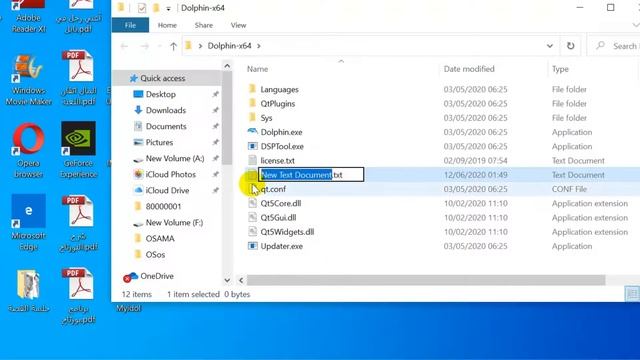Open Desktop in the navigation pane
The height and width of the screenshot is (360, 640).
(160, 94)
